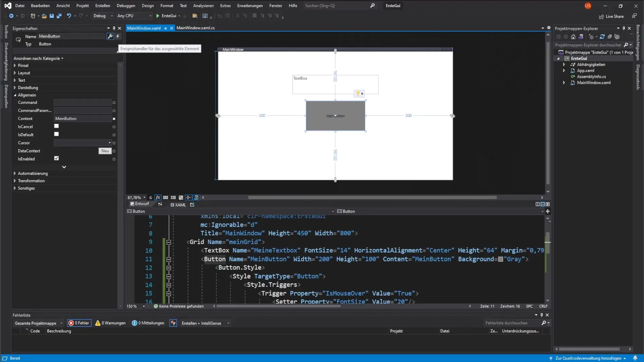Expand the Abhängigkeiten node
This screenshot has width=644, height=362.
(564, 65)
